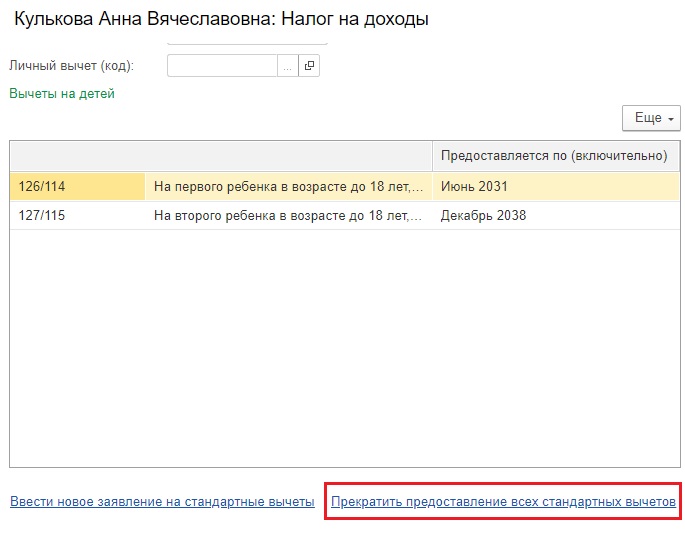Click the Предоставляется по (включительно) column header

[x=556, y=156]
